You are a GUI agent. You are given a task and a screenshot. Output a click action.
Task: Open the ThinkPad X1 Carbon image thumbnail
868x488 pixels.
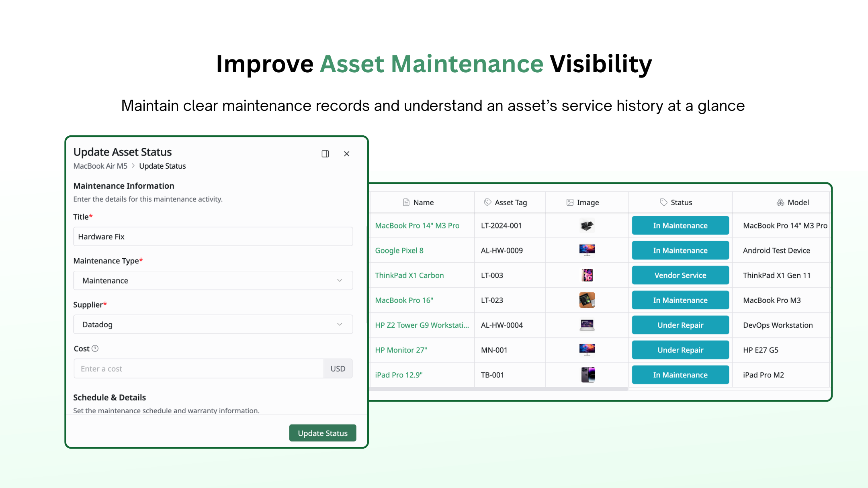click(x=587, y=275)
